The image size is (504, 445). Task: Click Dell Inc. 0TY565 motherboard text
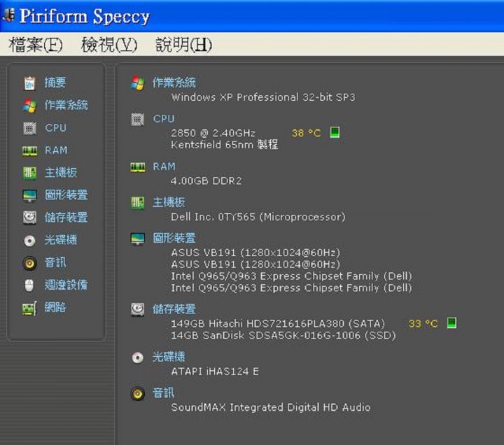[258, 217]
